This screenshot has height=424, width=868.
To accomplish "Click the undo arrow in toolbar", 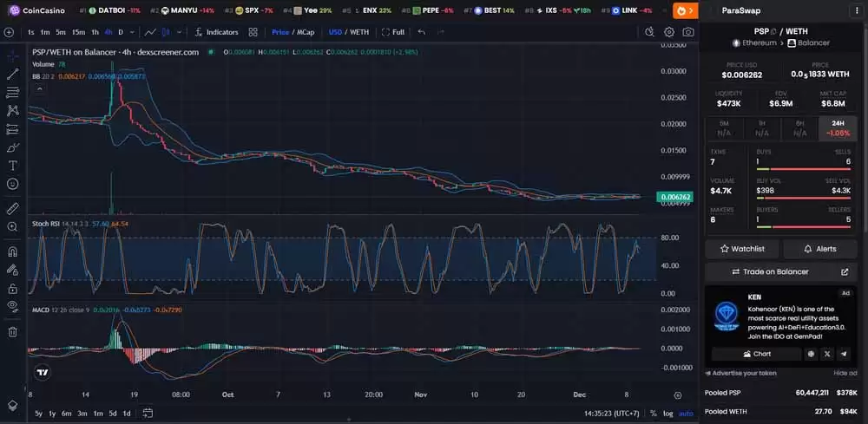I will [422, 32].
